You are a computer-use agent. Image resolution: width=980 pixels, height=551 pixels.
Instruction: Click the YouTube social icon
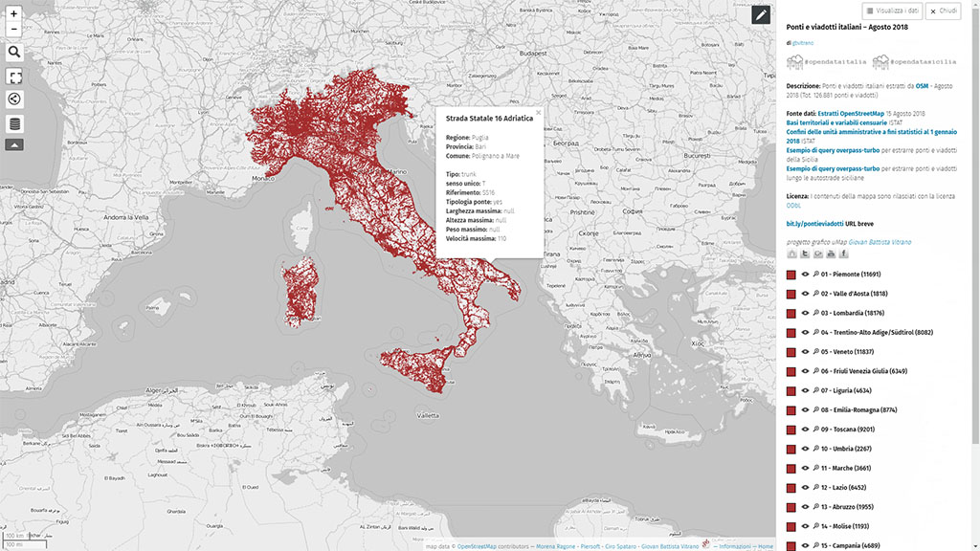831,253
